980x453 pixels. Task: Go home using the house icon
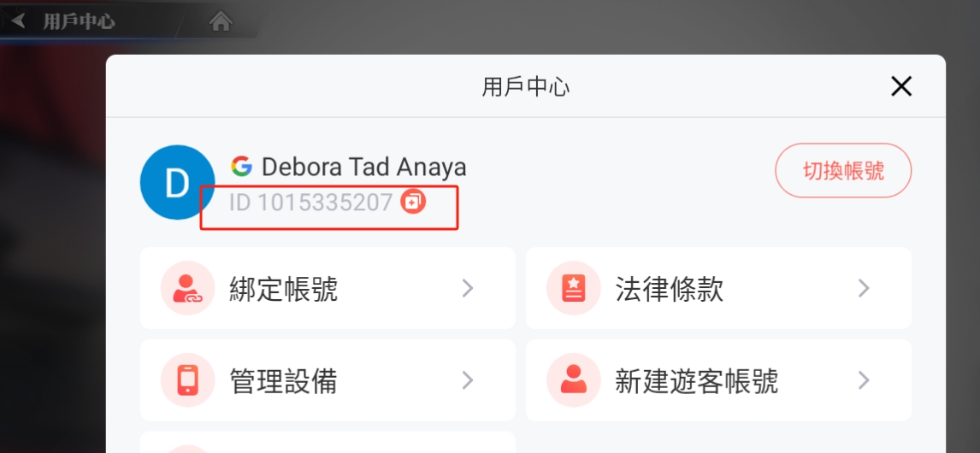point(221,21)
